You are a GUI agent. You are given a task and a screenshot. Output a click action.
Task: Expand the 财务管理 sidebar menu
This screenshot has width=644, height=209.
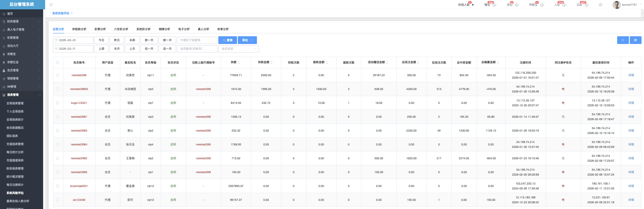[22, 22]
